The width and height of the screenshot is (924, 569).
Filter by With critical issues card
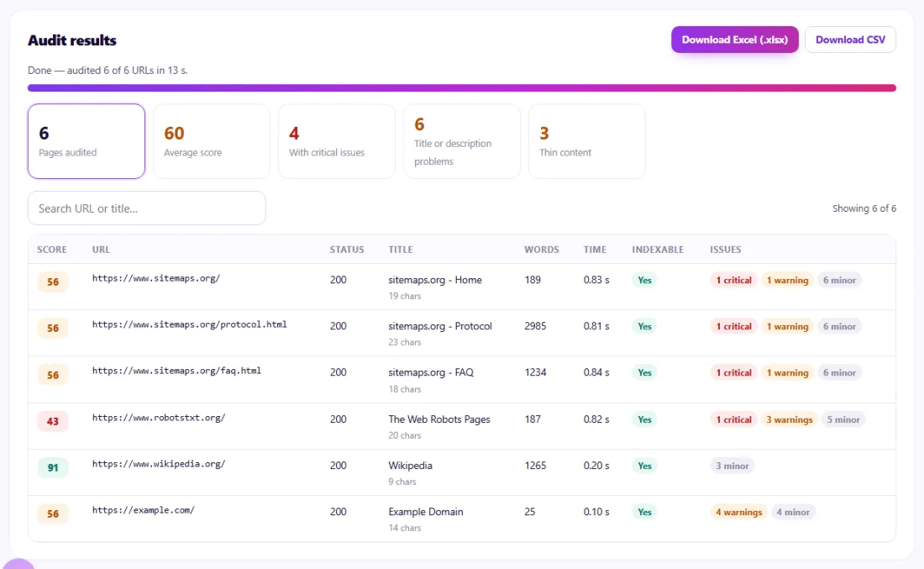pos(337,141)
